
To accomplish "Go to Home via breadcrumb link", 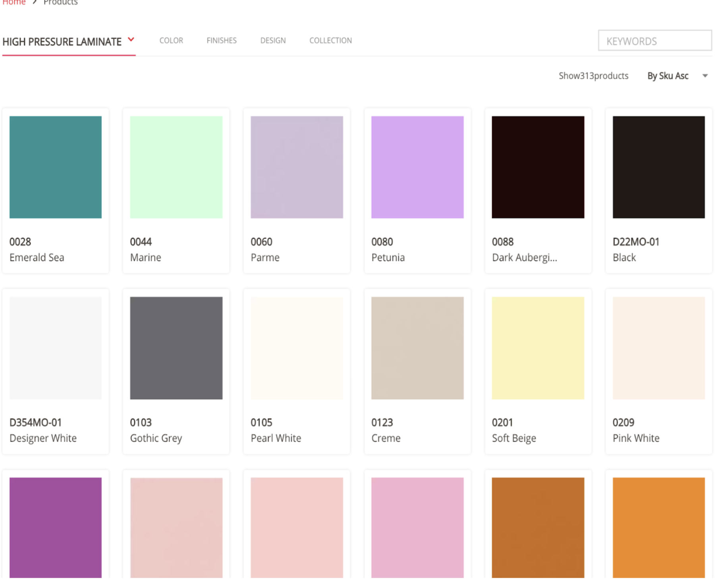I will pos(14,2).
